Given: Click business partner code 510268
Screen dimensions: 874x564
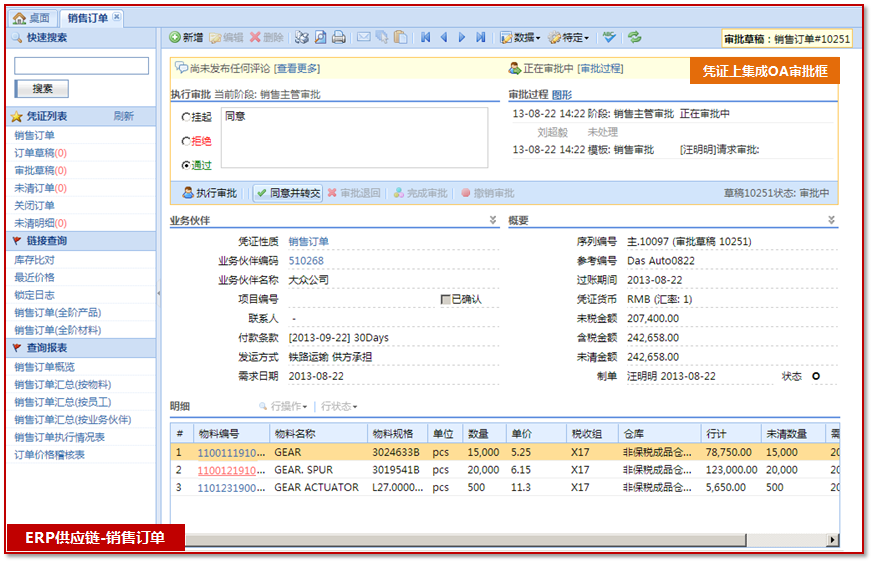Looking at the screenshot, I should coord(305,261).
